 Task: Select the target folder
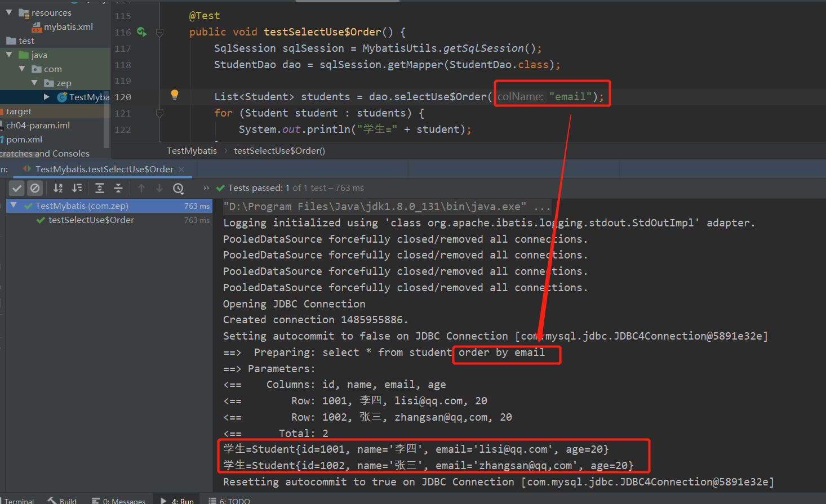pyautogui.click(x=19, y=111)
